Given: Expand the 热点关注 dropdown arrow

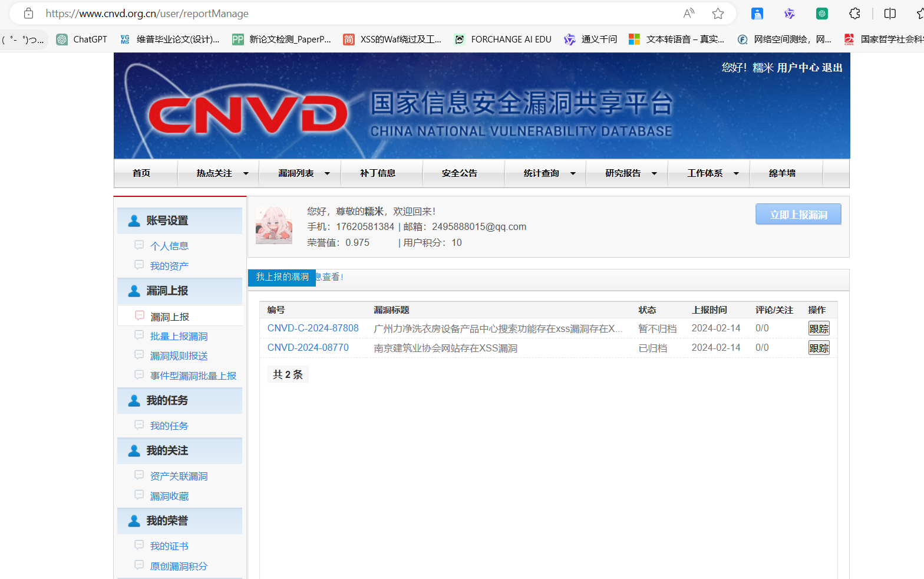Looking at the screenshot, I should (246, 173).
